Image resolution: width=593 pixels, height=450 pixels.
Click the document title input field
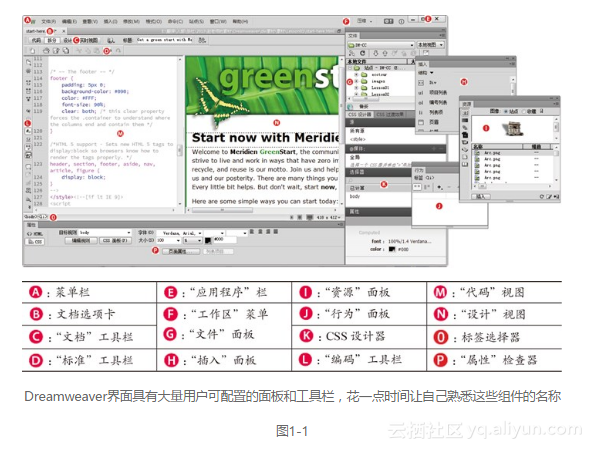[x=165, y=40]
